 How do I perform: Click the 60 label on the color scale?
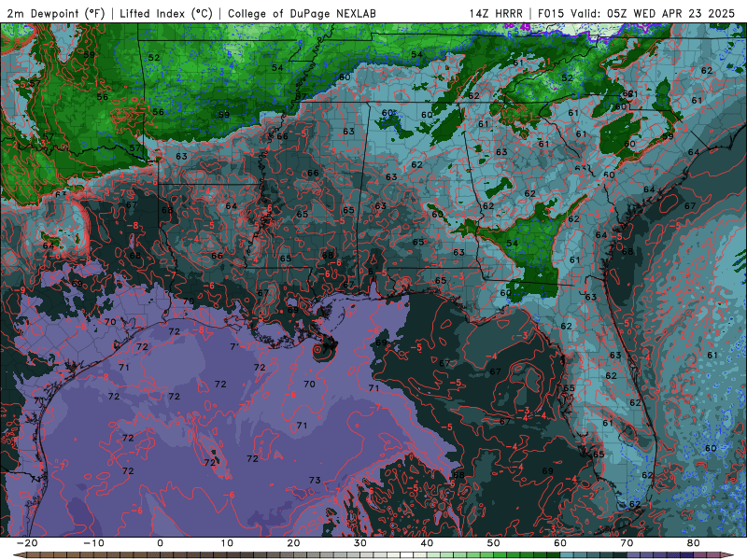pos(560,543)
